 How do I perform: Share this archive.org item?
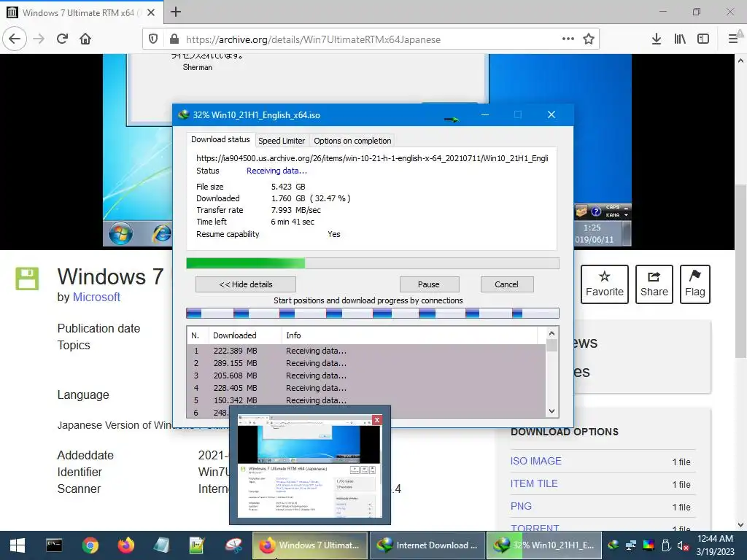click(x=654, y=284)
